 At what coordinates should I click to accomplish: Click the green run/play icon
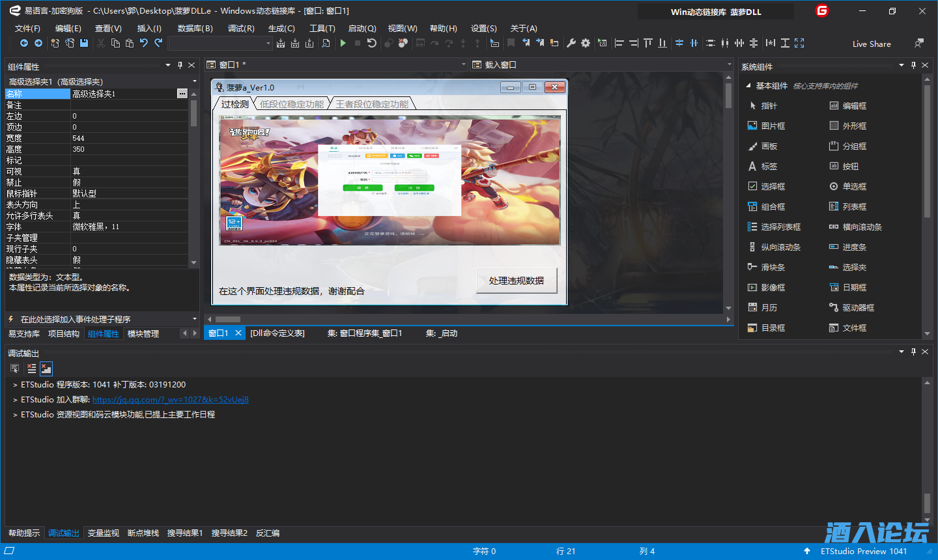point(343,43)
